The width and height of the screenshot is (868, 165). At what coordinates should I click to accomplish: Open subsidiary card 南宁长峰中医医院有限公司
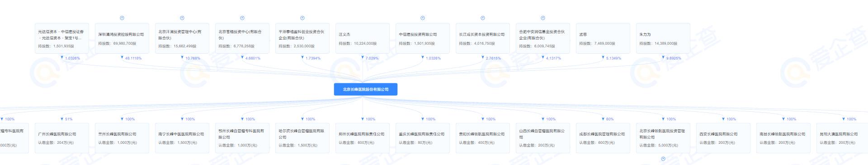pos(182,138)
